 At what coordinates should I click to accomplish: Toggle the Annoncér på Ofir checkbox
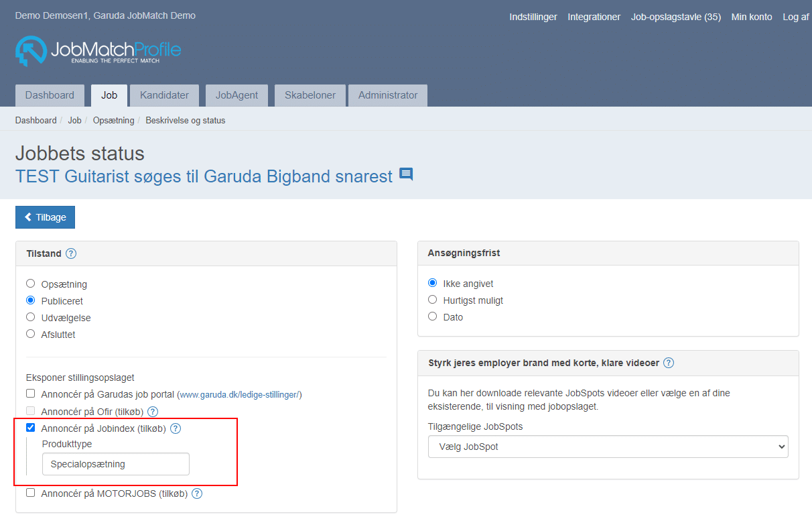[x=30, y=410]
